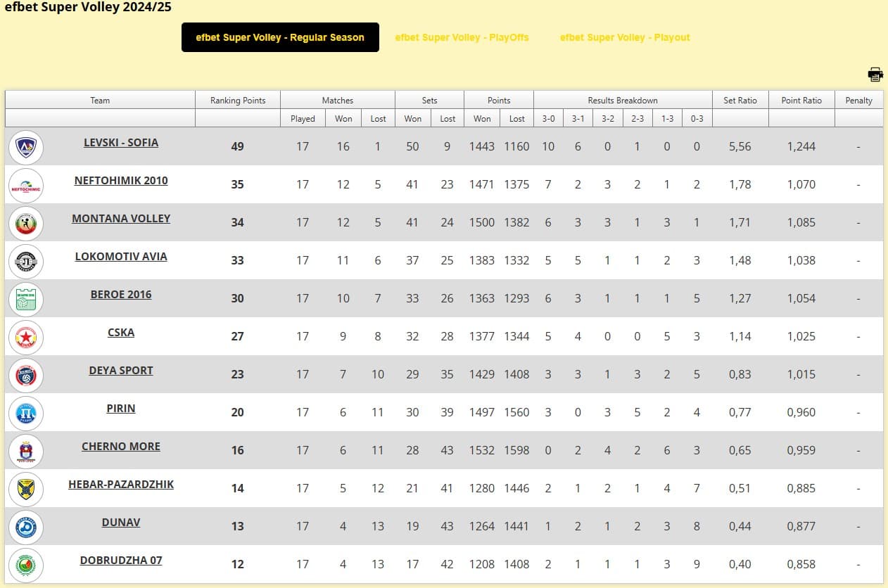The image size is (888, 588).
Task: Open the efbet Super Volley - Playout tab
Action: pos(625,37)
